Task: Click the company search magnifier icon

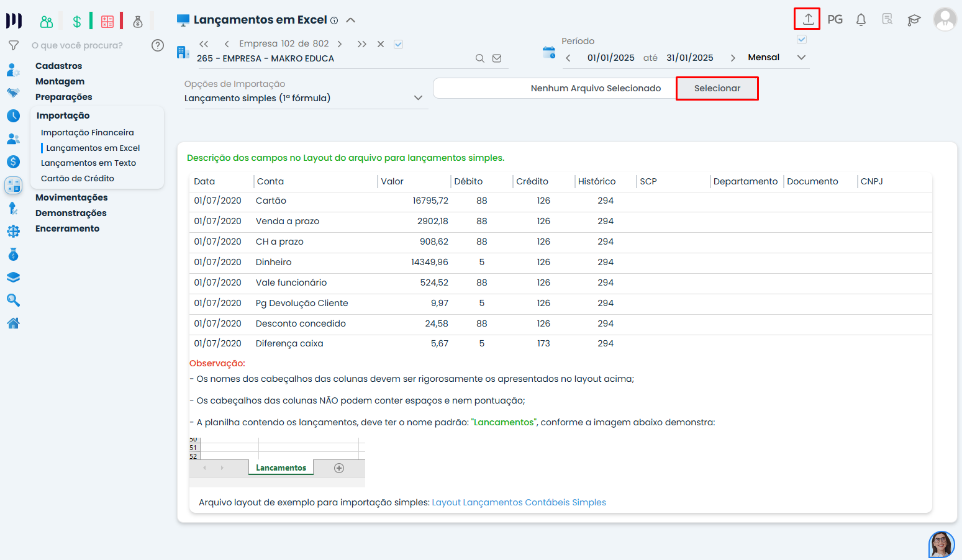Action: pos(479,58)
